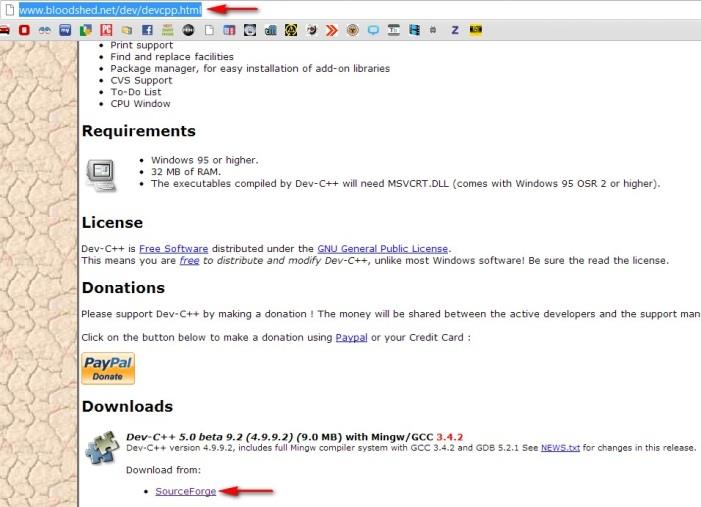Open the red 'O' bookmark icon
Image resolution: width=701 pixels, height=507 pixels.
pyautogui.click(x=24, y=30)
